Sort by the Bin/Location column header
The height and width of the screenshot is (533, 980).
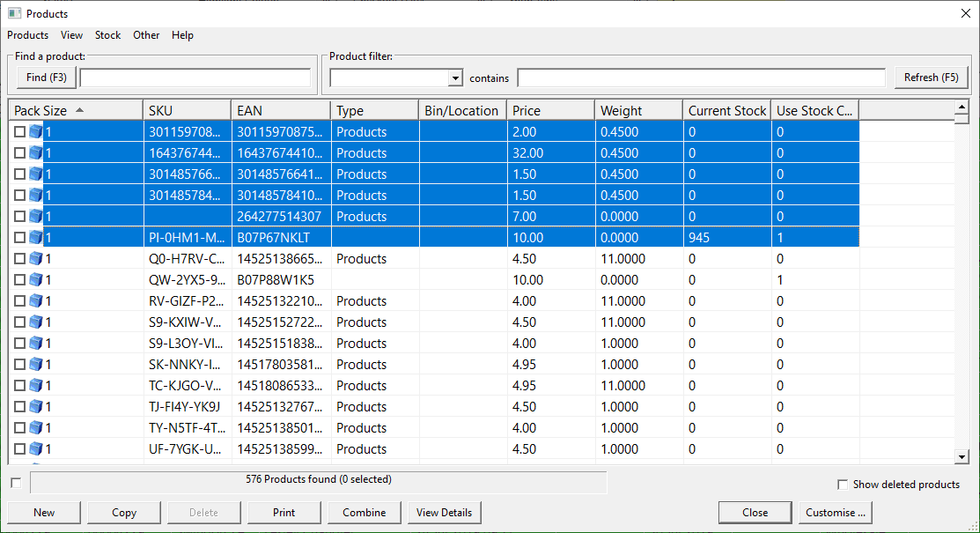[462, 110]
